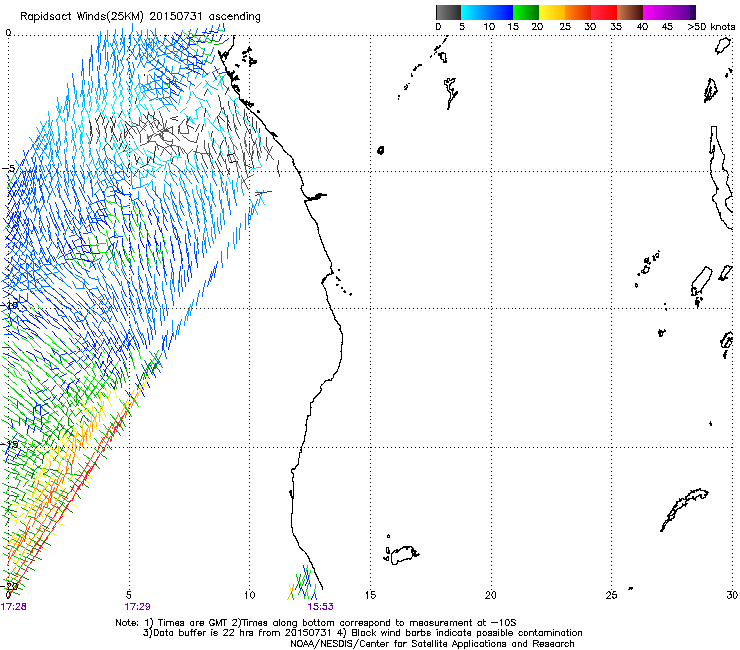This screenshot has height=650, width=740.
Task: Click the longitude 20 axis label
Action: [x=491, y=595]
